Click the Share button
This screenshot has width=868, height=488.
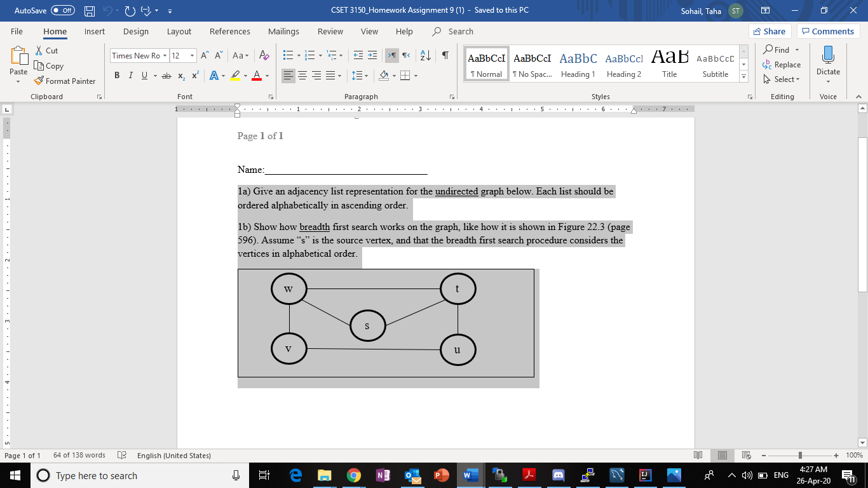coord(770,31)
